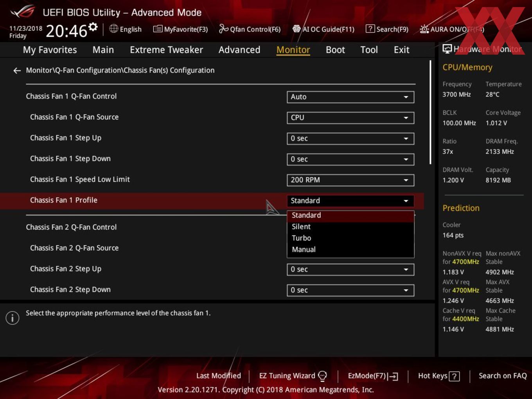Screen dimensions: 532x399
Task: Click the Hardware Monitor panel header
Action: point(482,49)
